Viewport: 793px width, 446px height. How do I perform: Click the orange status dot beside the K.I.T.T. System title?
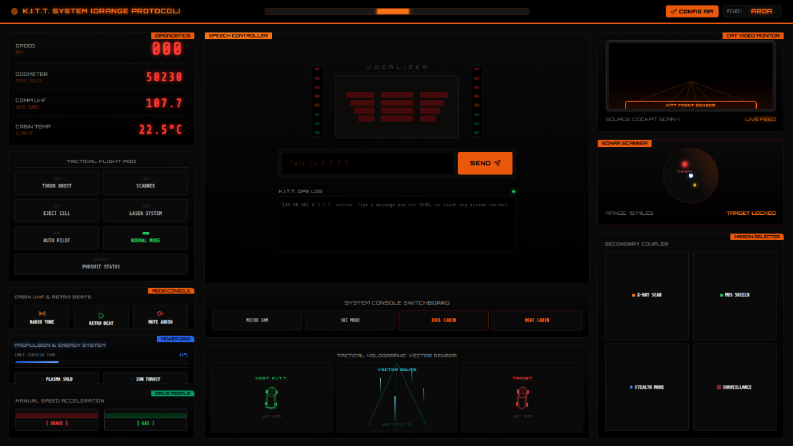point(14,11)
